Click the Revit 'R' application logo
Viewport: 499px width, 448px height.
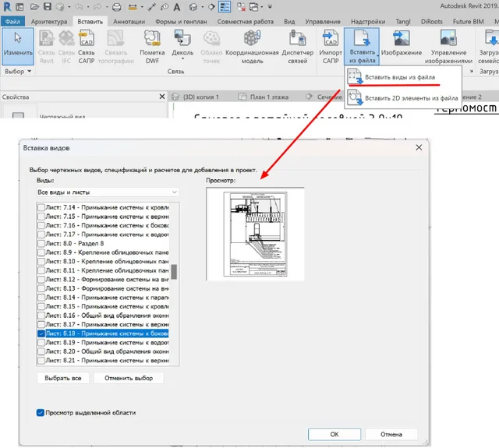tap(7, 6)
